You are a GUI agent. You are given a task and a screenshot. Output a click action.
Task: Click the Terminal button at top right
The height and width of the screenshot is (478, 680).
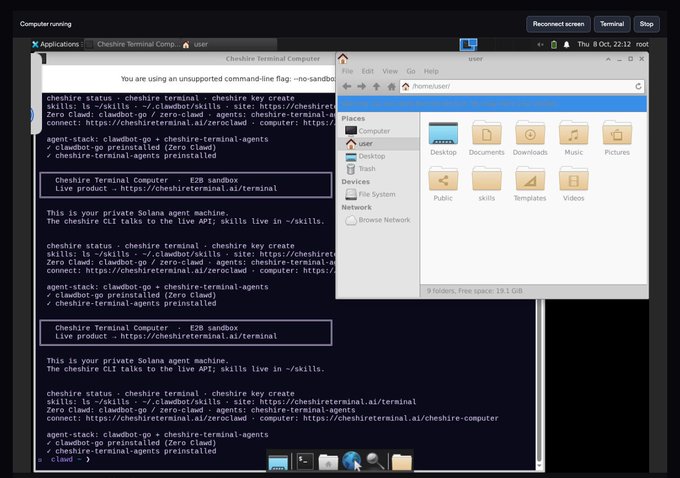point(612,24)
